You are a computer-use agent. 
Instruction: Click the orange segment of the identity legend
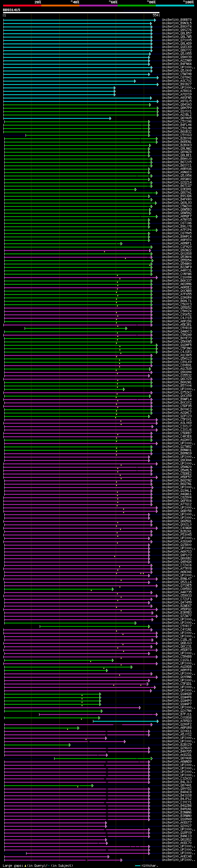[60, 6]
